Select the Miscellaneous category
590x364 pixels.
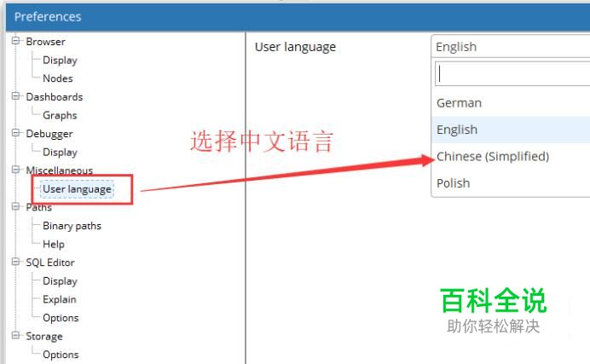[59, 170]
